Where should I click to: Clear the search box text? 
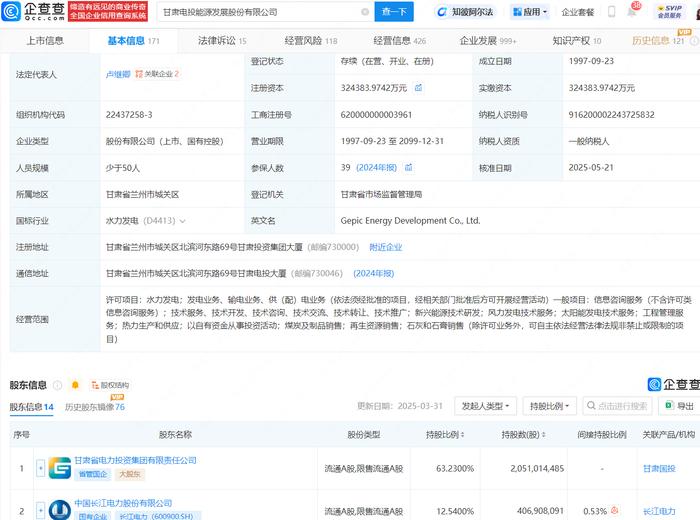pos(365,12)
